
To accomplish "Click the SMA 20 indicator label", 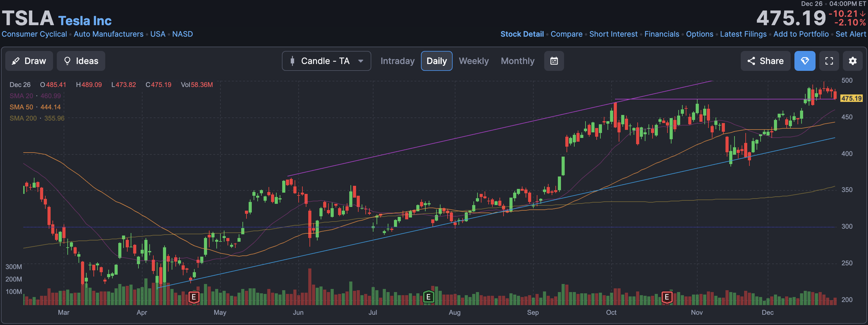I will 21,96.
